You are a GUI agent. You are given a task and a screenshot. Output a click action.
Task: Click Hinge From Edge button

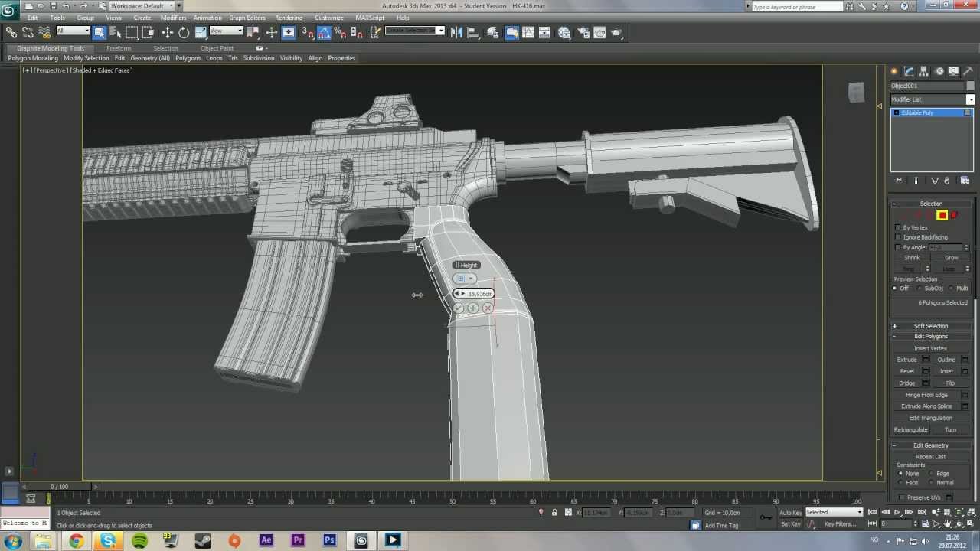(926, 395)
